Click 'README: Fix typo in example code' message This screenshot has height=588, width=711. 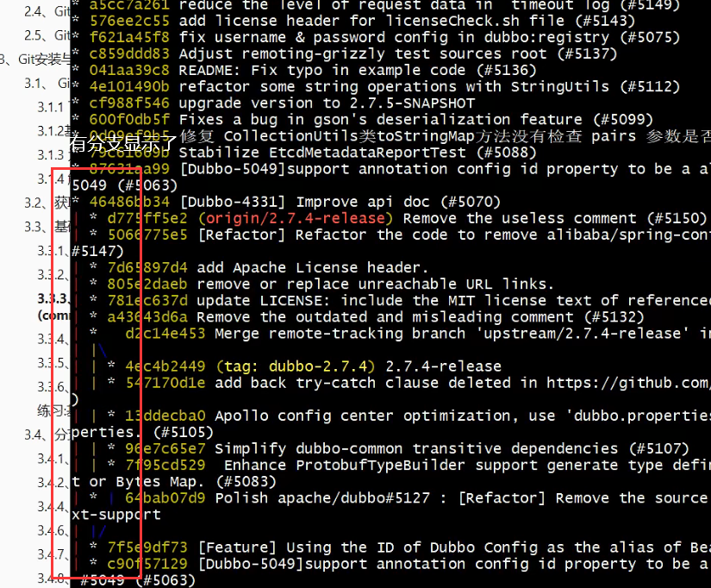322,71
